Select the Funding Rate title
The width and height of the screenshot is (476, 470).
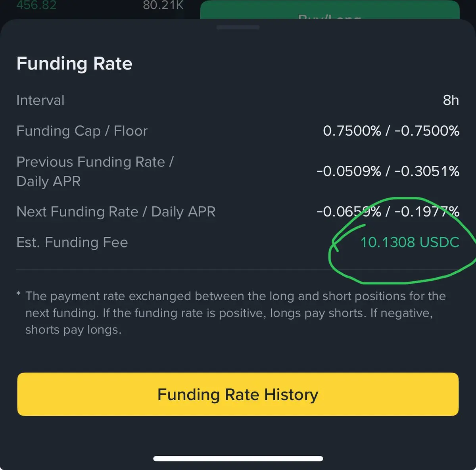[74, 63]
